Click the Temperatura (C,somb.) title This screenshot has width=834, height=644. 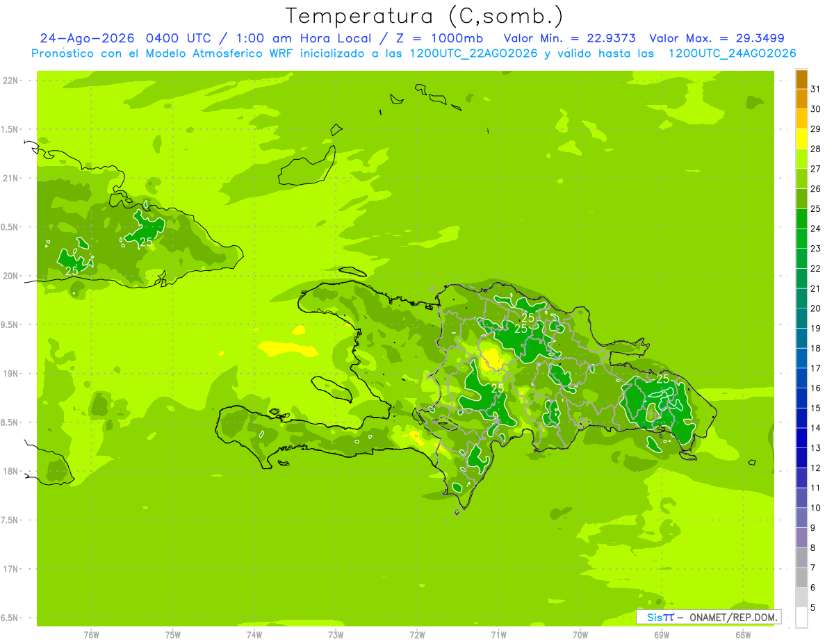[424, 16]
